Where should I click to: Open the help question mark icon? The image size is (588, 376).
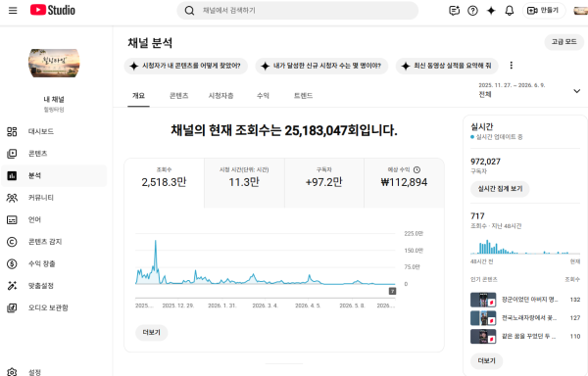(472, 11)
